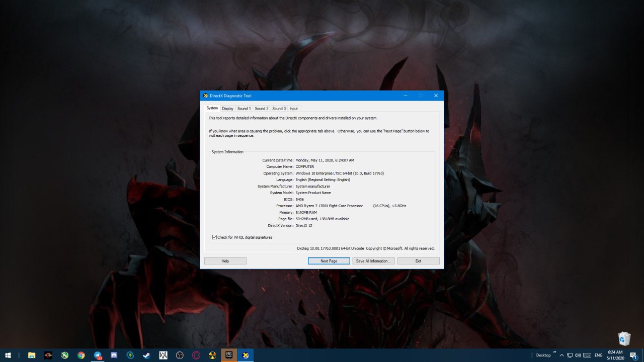This screenshot has width=644, height=362.
Task: Switch to the Display tab
Action: (227, 109)
